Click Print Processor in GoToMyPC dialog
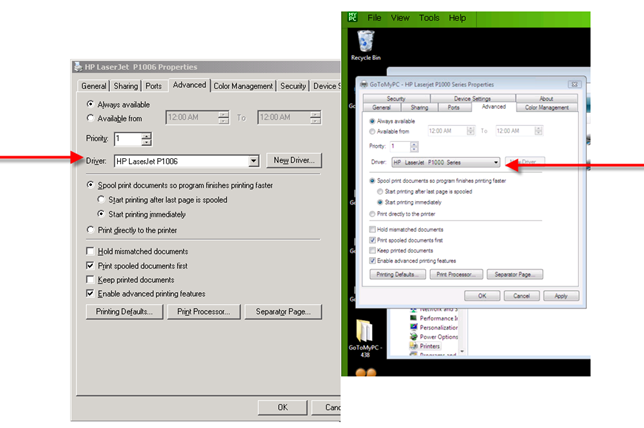 pos(455,274)
